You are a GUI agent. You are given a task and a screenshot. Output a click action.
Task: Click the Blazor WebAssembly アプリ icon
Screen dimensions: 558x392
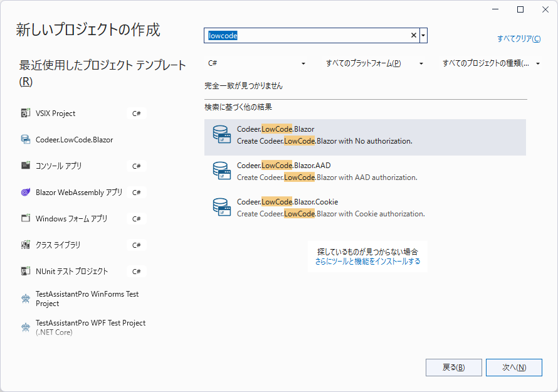26,193
